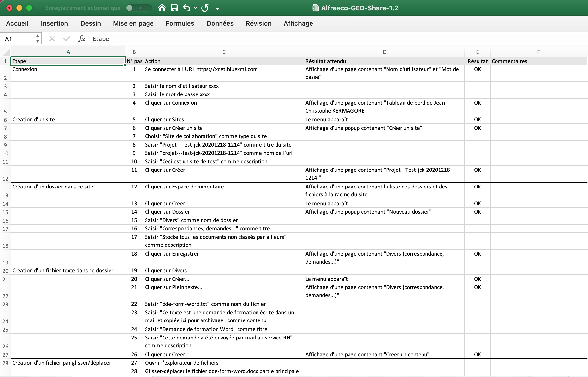Select row 1 header
The width and height of the screenshot is (588, 377).
[5, 61]
